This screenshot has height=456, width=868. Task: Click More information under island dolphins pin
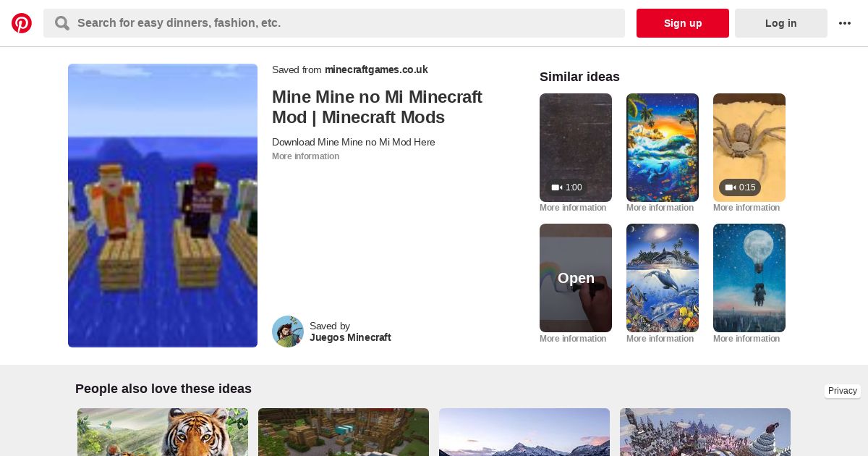click(x=660, y=339)
